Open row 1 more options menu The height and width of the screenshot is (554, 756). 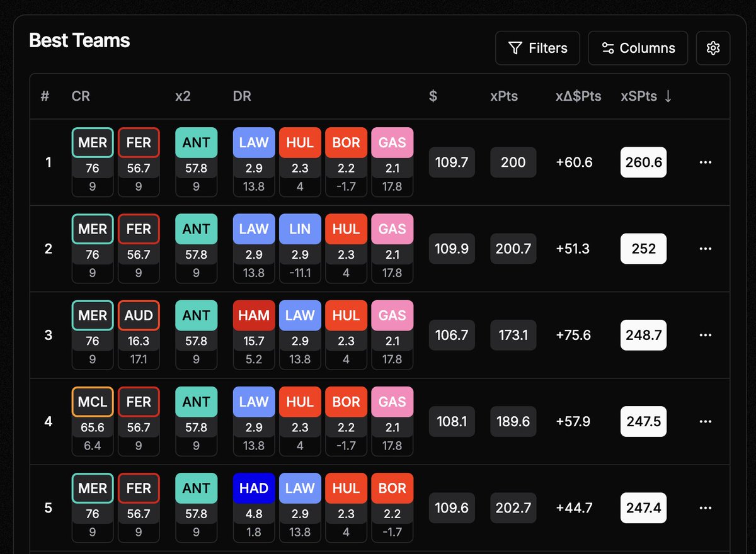[x=706, y=162]
